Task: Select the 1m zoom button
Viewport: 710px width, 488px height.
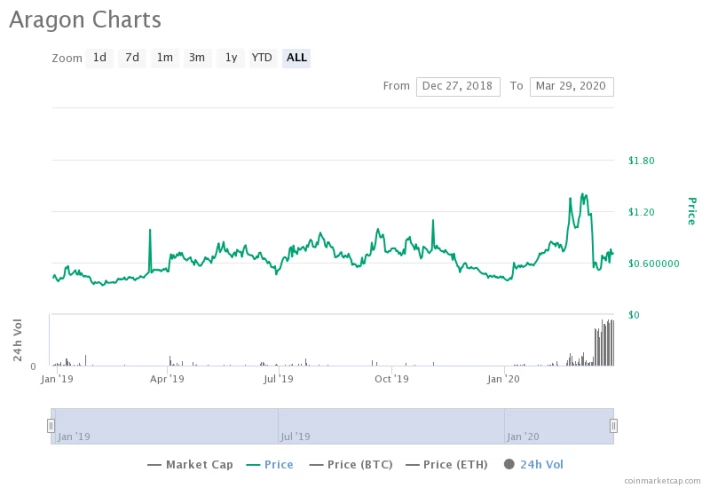Action: (x=164, y=58)
